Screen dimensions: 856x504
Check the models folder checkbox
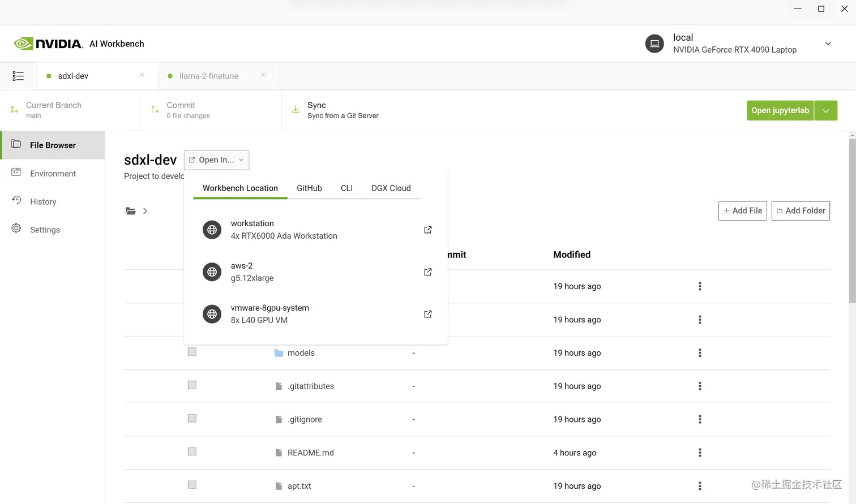(x=192, y=352)
